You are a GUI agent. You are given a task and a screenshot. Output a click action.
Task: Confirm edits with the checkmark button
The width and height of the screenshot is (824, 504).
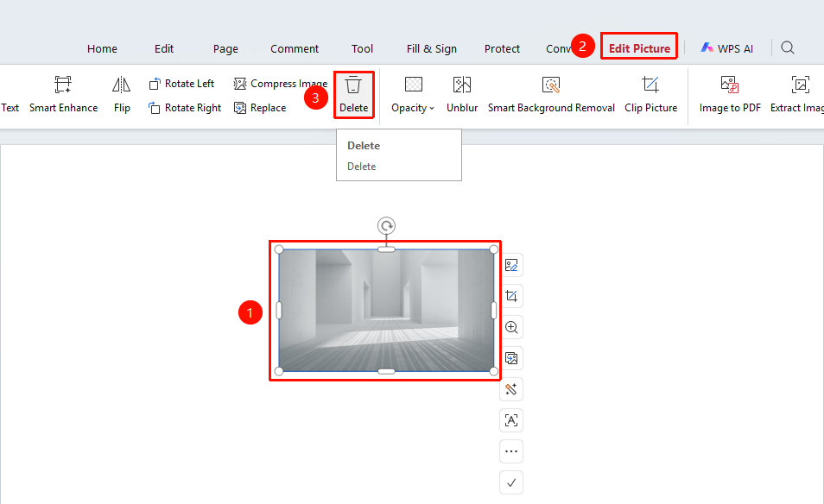coord(511,482)
